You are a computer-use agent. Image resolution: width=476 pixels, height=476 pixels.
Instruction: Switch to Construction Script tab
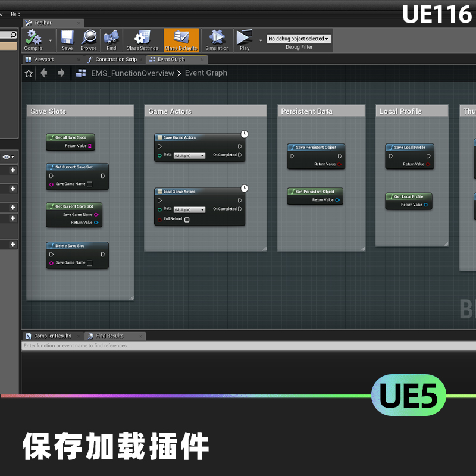116,59
